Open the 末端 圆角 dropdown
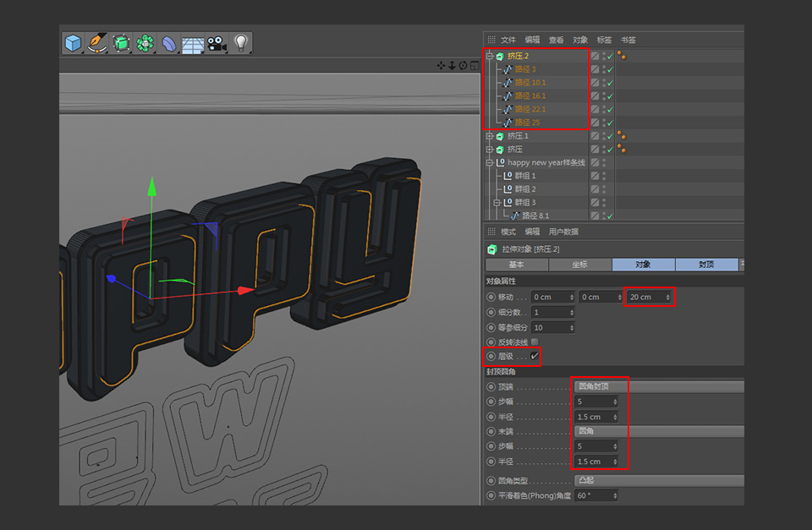812x530 pixels. tap(659, 431)
